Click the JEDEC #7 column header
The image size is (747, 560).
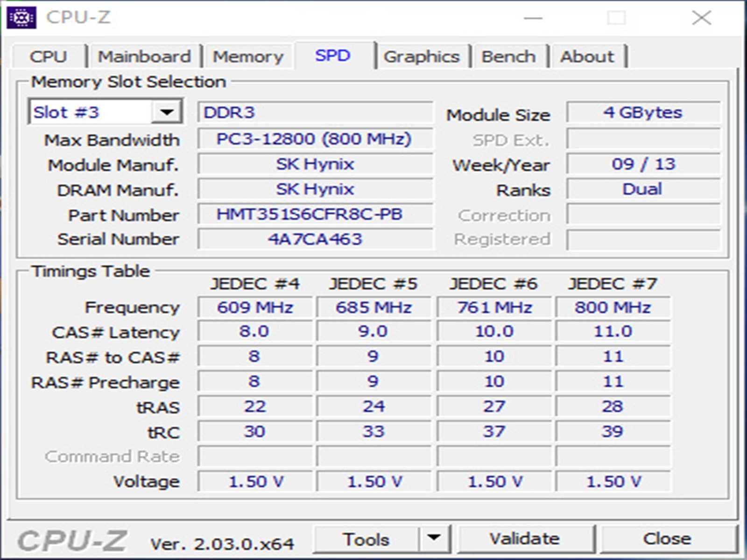pyautogui.click(x=613, y=284)
